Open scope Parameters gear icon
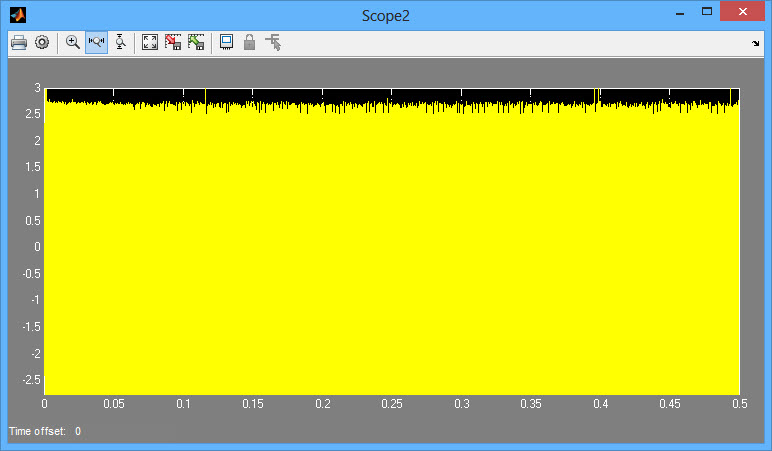 click(42, 42)
